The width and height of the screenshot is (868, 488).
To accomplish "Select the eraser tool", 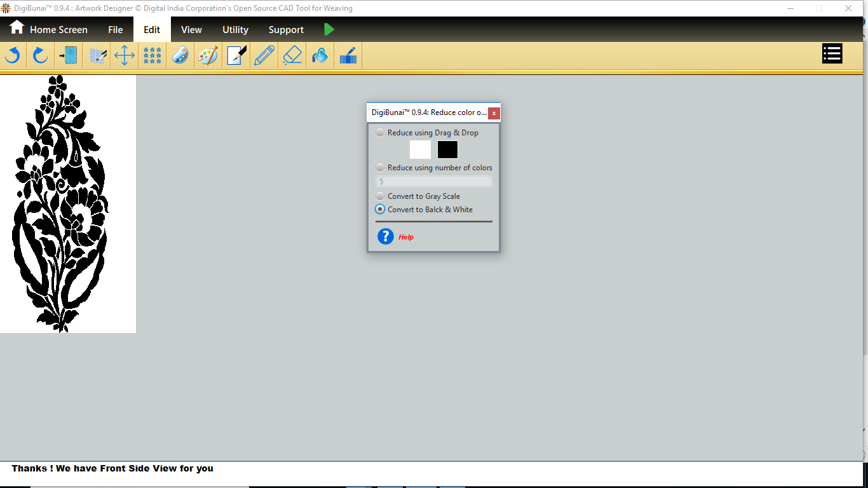I will click(x=292, y=56).
